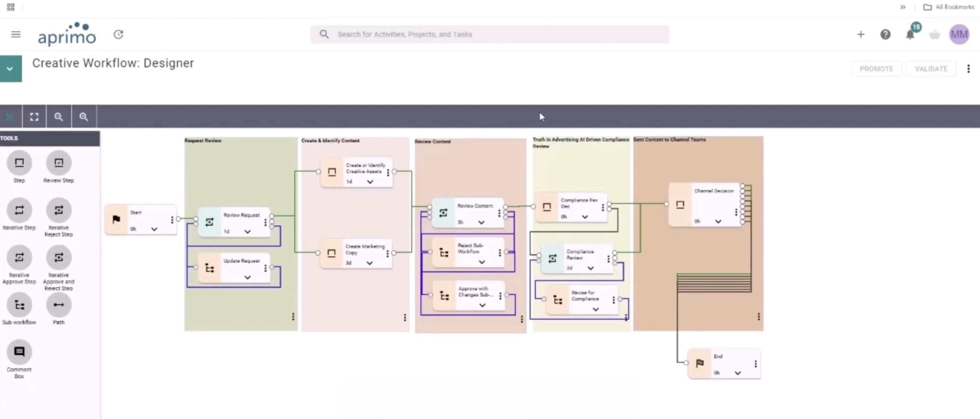Click the End node flag icon
The width and height of the screenshot is (980, 419).
coord(699,363)
